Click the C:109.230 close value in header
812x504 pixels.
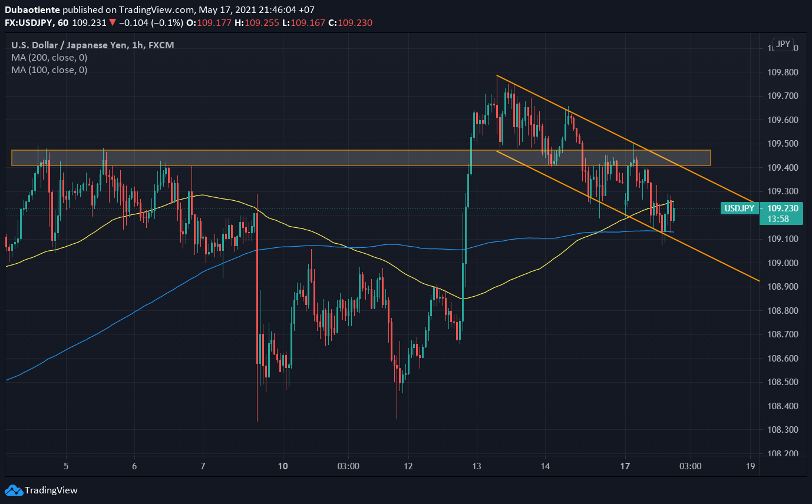tap(350, 23)
